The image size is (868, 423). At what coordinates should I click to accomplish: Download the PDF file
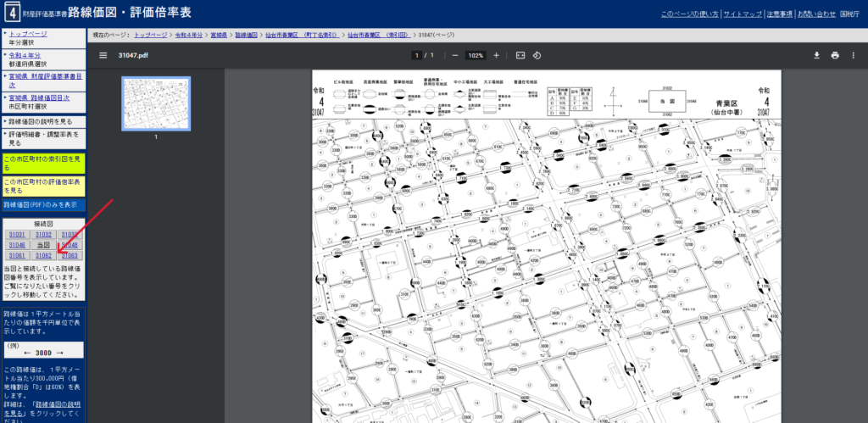click(x=816, y=55)
